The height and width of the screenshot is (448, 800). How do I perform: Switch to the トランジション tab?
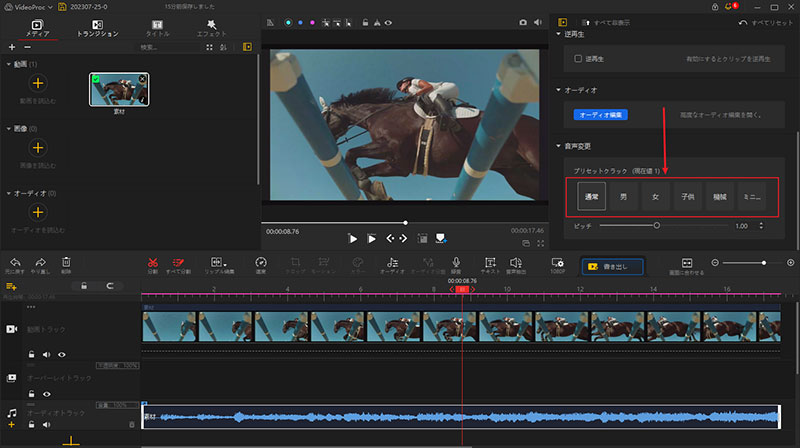pos(97,28)
